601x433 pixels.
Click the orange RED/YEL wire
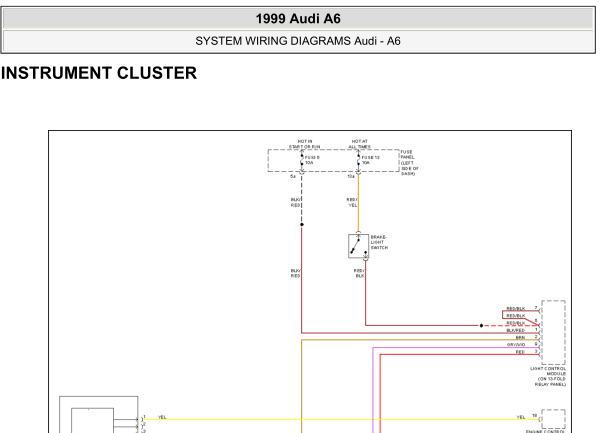pos(358,203)
